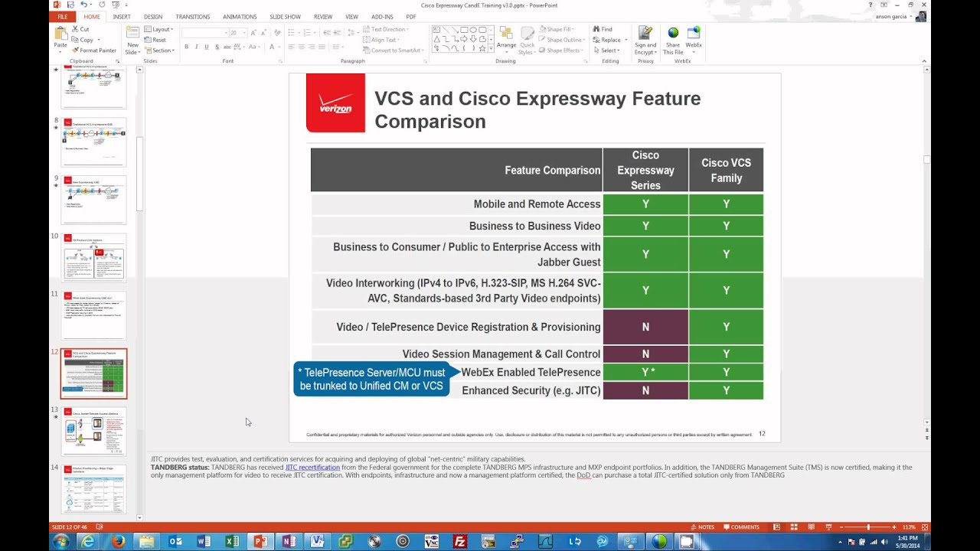This screenshot has width=980, height=551.
Task: Align text to the left
Action: click(x=291, y=47)
